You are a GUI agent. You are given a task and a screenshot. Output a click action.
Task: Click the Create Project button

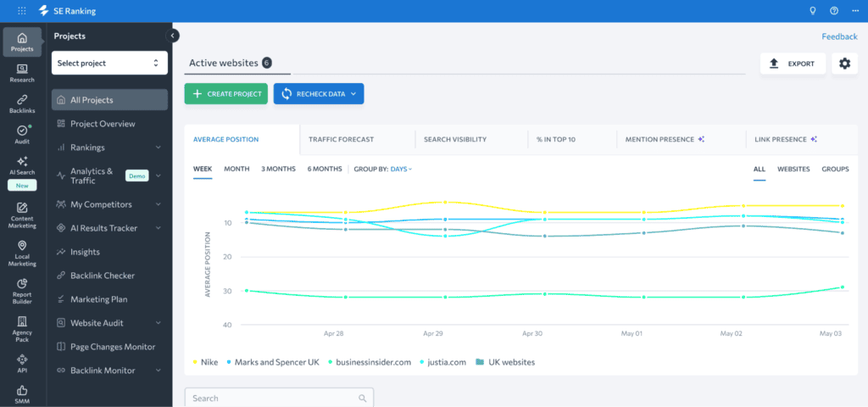(x=225, y=93)
